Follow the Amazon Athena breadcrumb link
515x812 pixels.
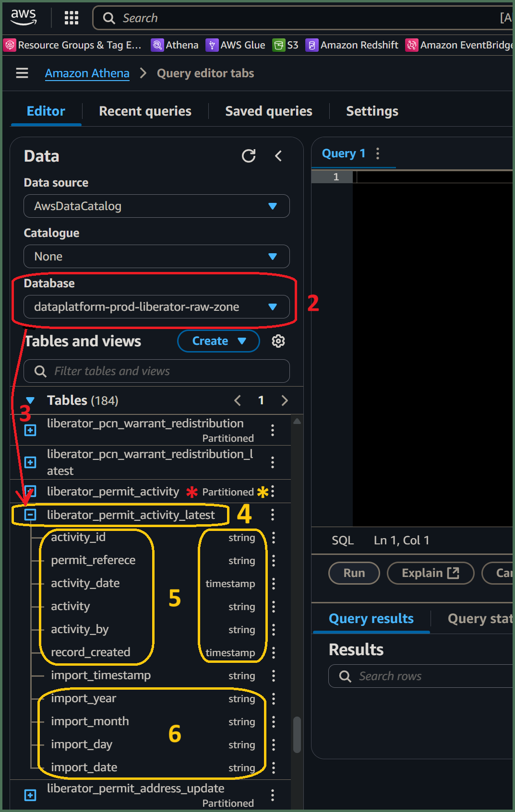(87, 73)
